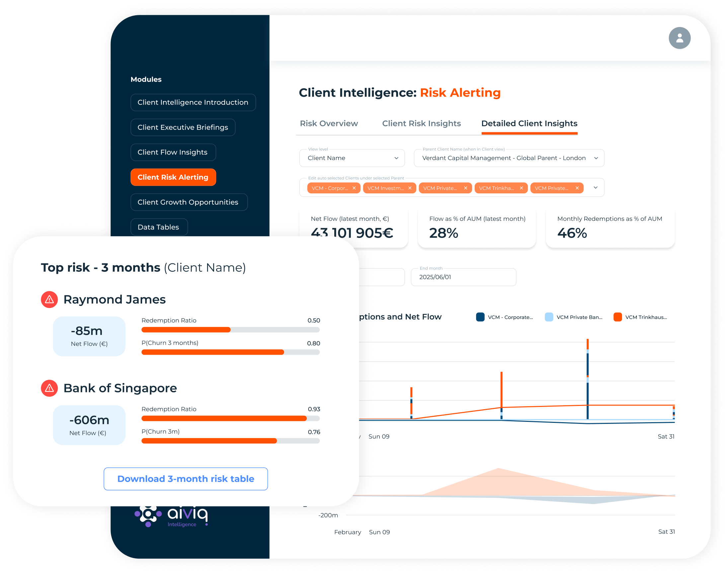728x574 pixels.
Task: Open the View level dropdown
Action: (352, 158)
